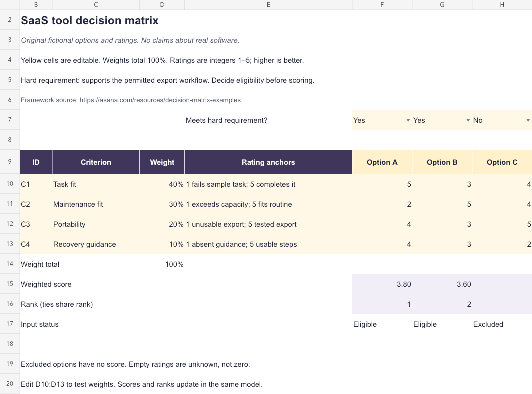The image size is (532, 394).
Task: Click the 'Option A' header cell
Action: [382, 162]
